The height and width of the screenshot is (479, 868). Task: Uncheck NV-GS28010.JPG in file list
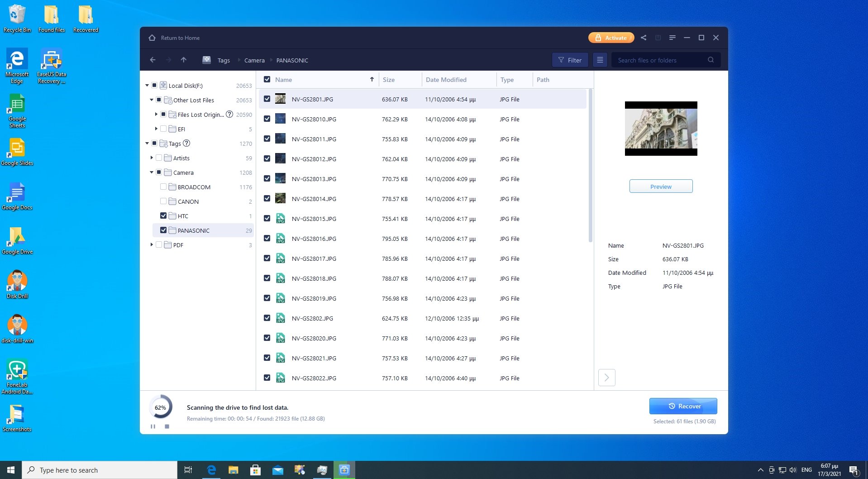point(267,119)
